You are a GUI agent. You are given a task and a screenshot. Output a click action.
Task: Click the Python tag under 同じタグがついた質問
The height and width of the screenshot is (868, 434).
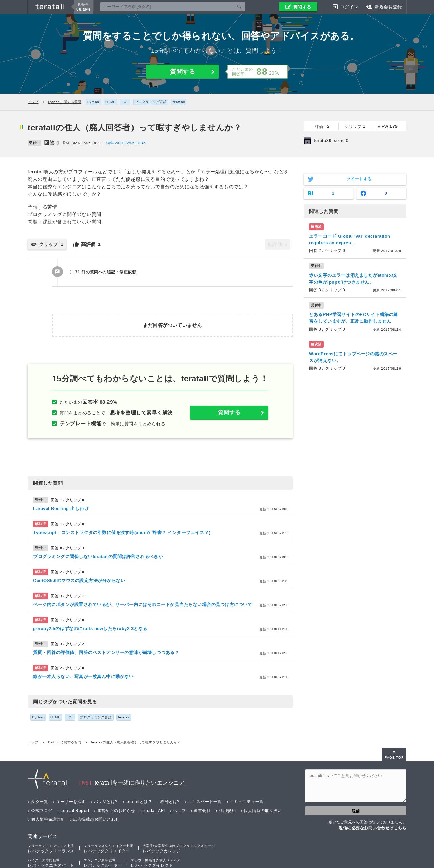(38, 717)
